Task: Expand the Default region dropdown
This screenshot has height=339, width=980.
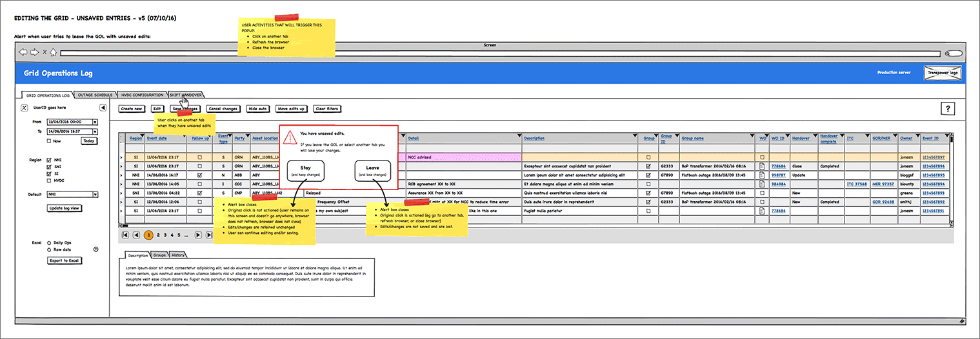Action: (95, 194)
